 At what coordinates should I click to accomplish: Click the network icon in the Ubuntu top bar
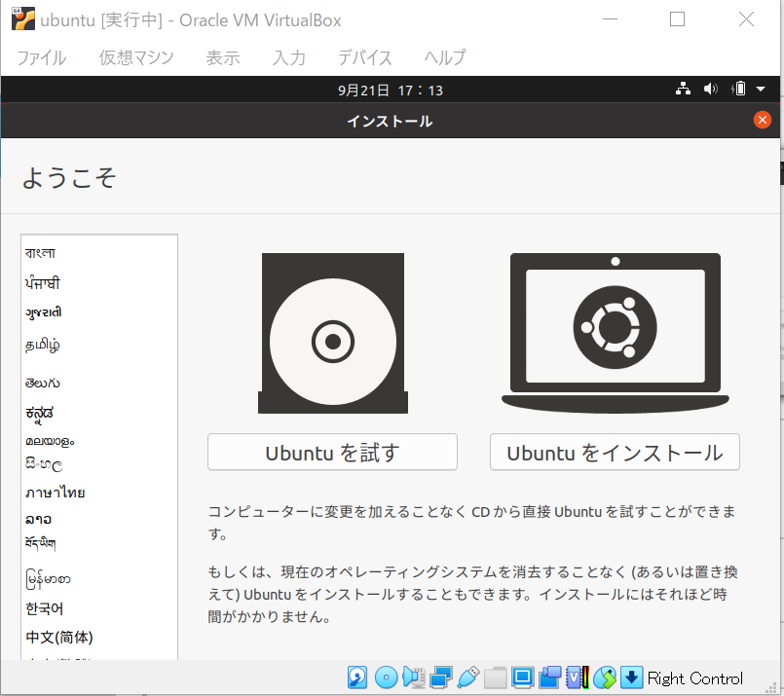(683, 90)
